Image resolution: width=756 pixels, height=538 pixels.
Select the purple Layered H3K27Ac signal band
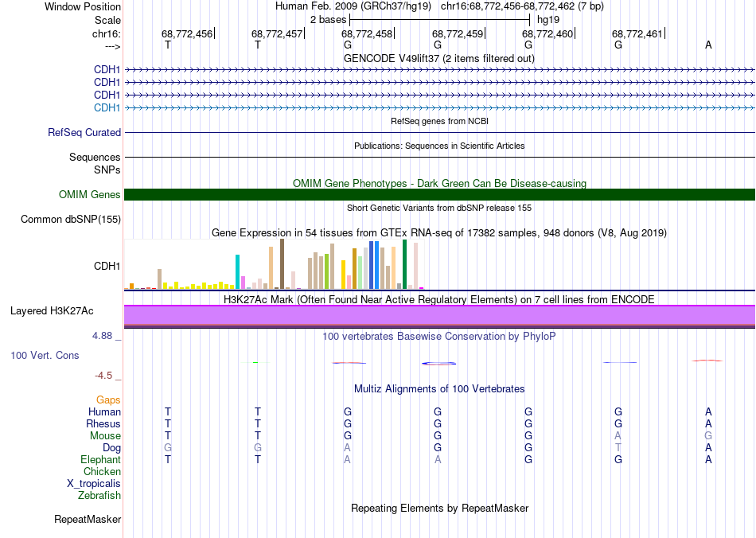[439, 315]
